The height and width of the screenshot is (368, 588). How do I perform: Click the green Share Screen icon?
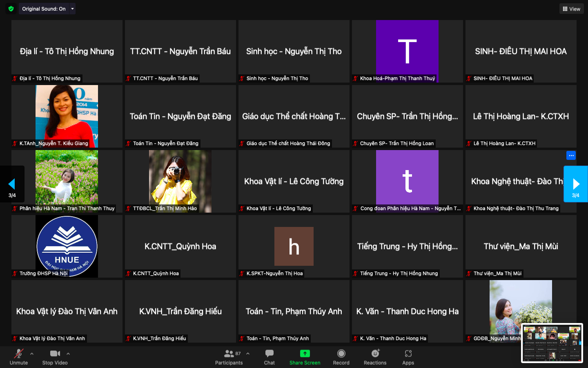(305, 354)
